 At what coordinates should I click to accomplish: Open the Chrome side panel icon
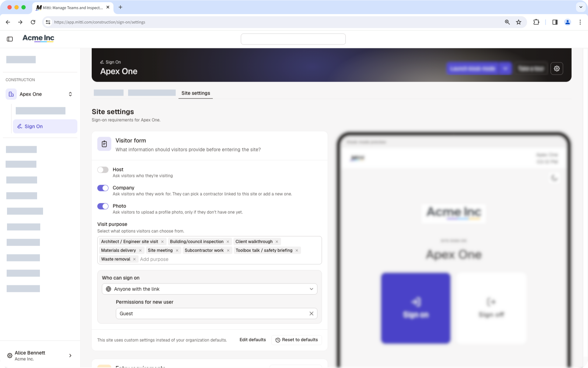pos(555,22)
